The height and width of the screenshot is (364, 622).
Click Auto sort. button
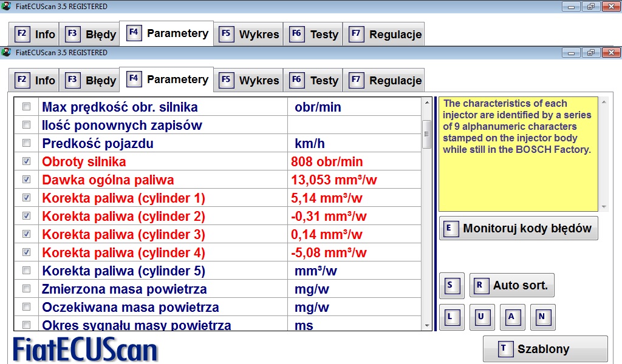511,285
